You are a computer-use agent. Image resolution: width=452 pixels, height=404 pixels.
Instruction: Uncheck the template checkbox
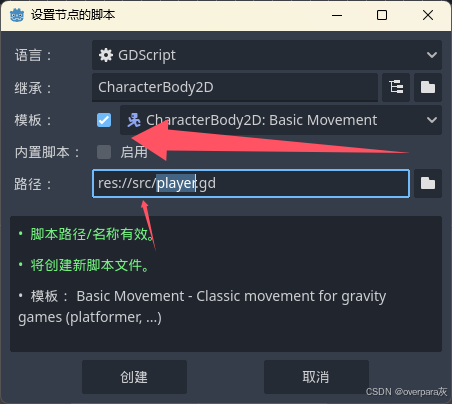104,120
